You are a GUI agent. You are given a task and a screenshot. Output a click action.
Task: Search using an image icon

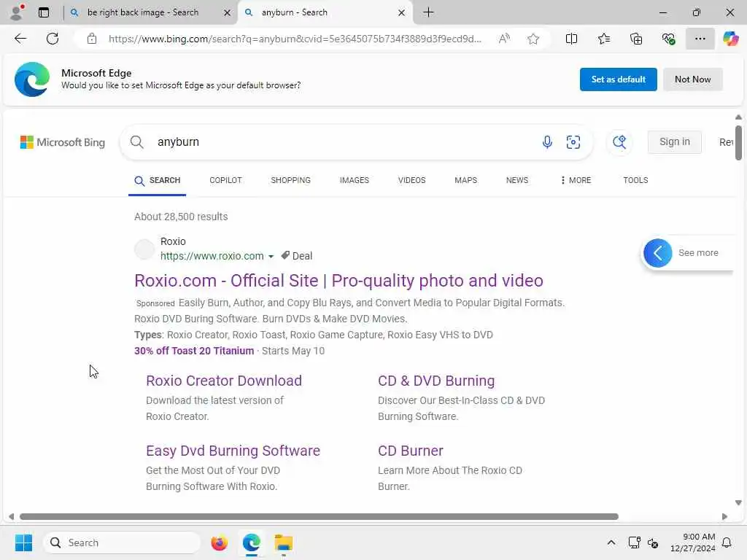coord(573,142)
